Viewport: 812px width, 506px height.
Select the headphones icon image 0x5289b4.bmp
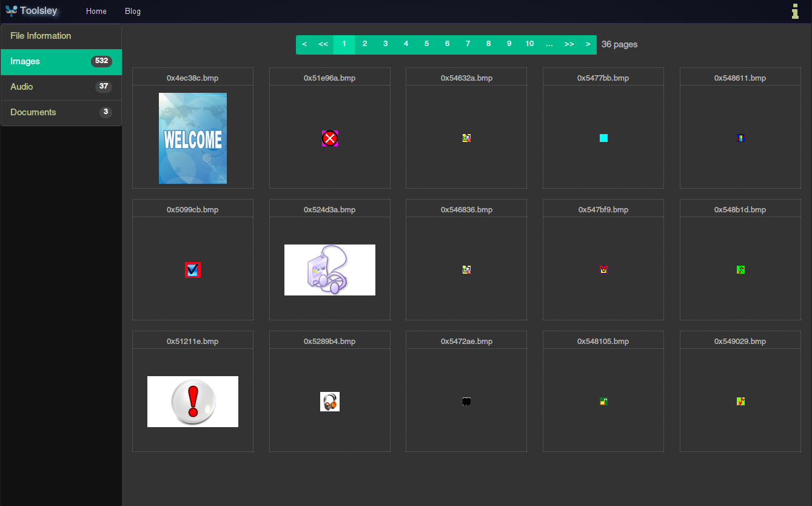[x=330, y=402]
